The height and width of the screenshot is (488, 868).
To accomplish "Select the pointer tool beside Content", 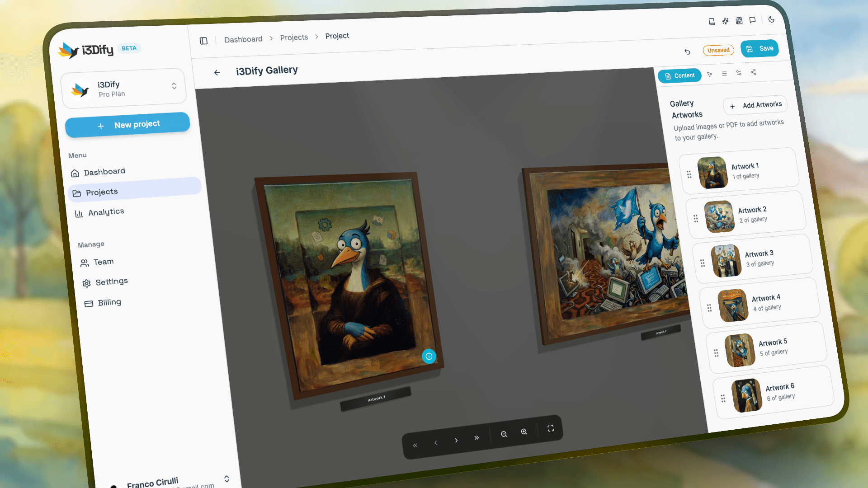I will (x=710, y=75).
